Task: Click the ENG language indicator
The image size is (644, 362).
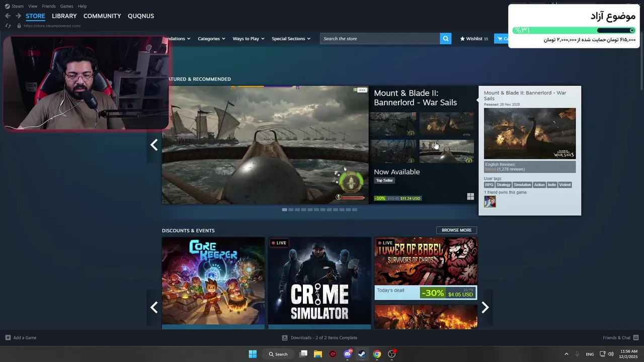Action: tap(590, 354)
